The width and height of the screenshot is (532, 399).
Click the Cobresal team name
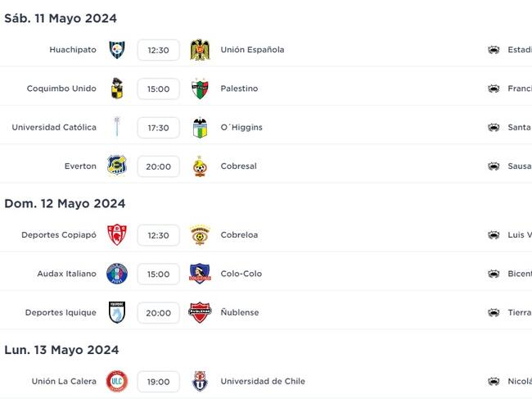pos(238,166)
